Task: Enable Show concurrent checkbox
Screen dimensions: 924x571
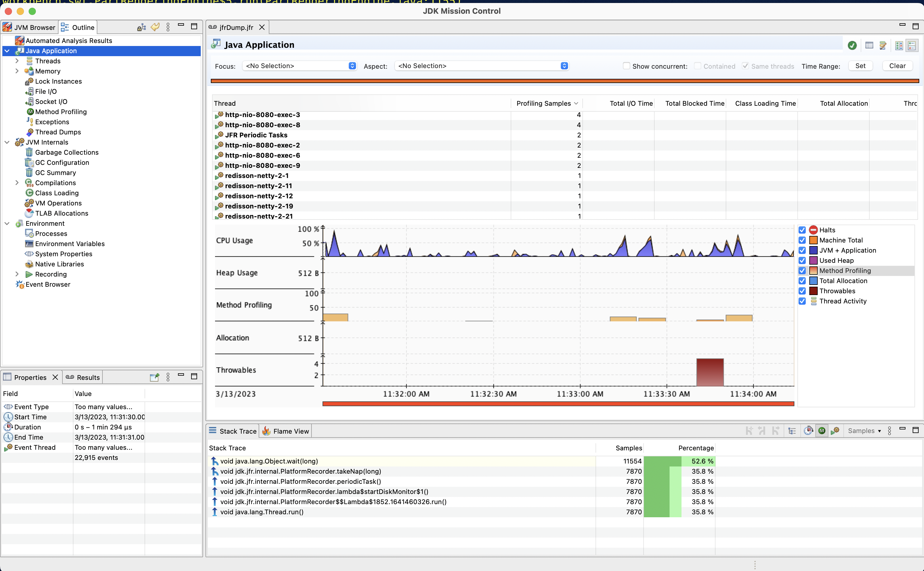Action: tap(627, 66)
